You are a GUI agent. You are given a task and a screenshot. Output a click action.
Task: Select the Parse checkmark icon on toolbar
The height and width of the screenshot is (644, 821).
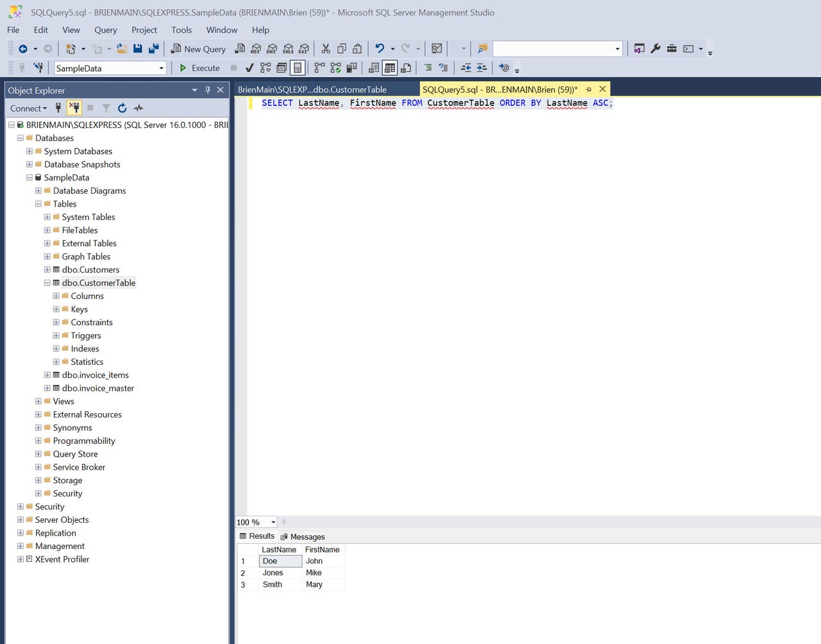(x=250, y=67)
